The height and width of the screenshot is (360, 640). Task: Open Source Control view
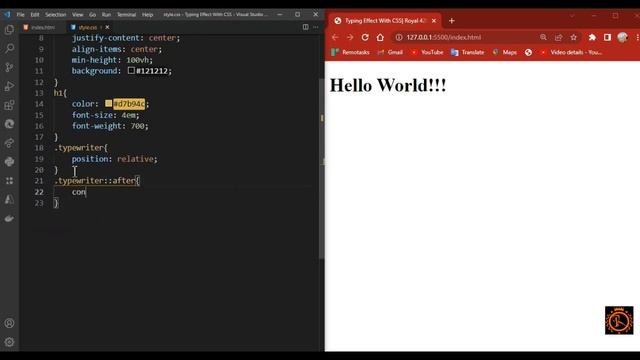(9, 67)
